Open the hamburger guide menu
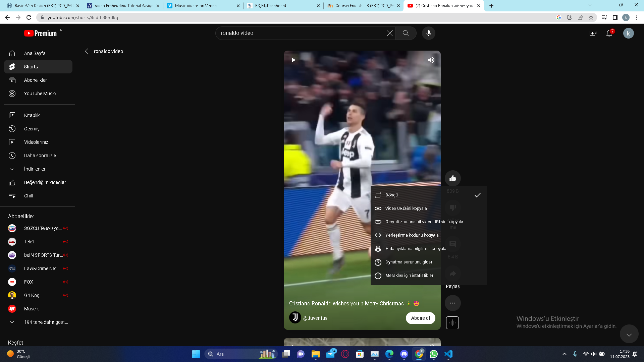644x362 pixels. [12, 33]
